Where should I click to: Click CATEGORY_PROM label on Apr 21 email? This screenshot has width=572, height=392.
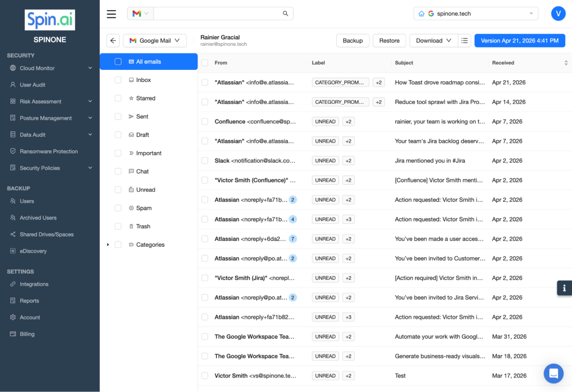pos(340,83)
